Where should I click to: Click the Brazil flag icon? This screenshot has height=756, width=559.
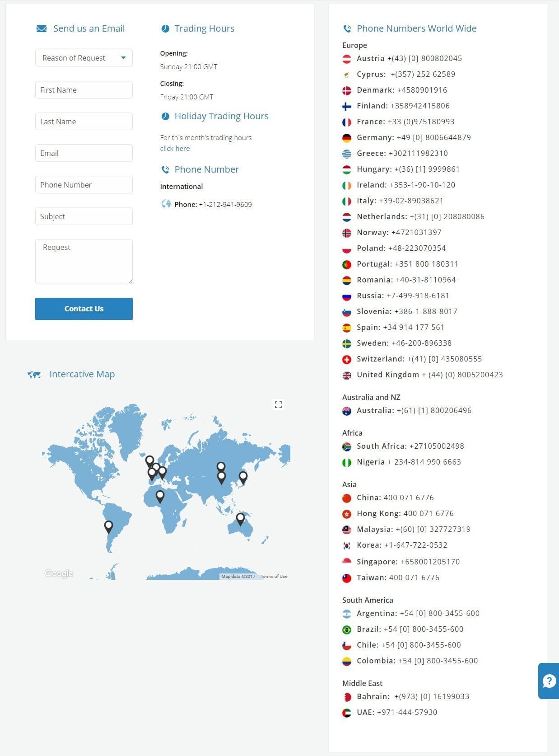click(x=347, y=629)
